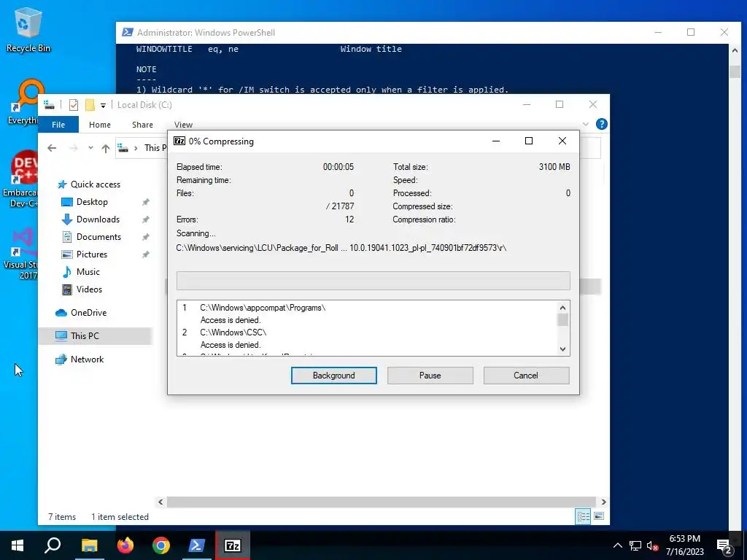The width and height of the screenshot is (747, 560).
Task: Click 7-Zip taskbar button
Action: tap(233, 545)
